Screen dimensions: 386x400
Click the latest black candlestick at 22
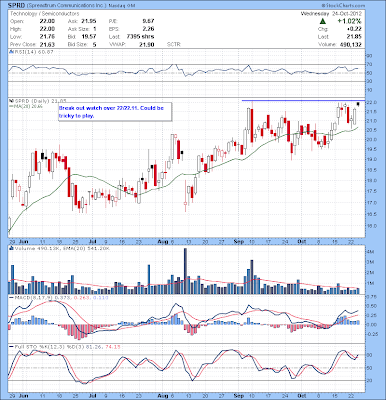[x=358, y=104]
